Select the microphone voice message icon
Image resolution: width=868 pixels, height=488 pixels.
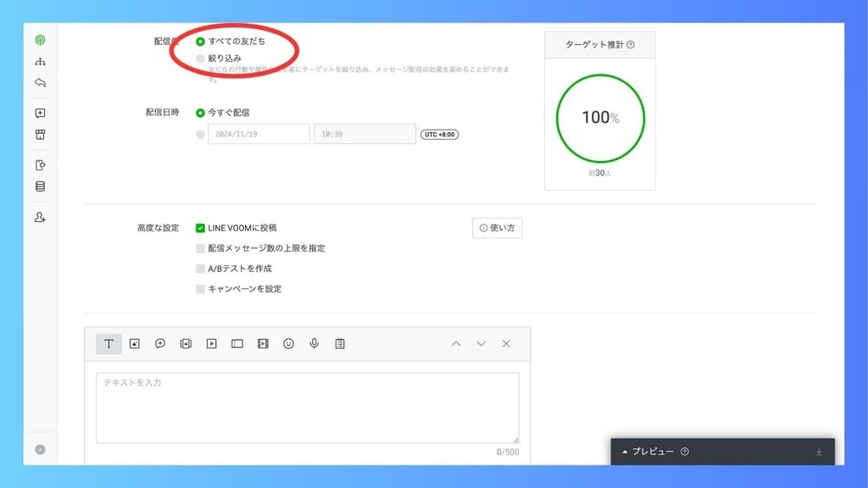[x=314, y=344]
